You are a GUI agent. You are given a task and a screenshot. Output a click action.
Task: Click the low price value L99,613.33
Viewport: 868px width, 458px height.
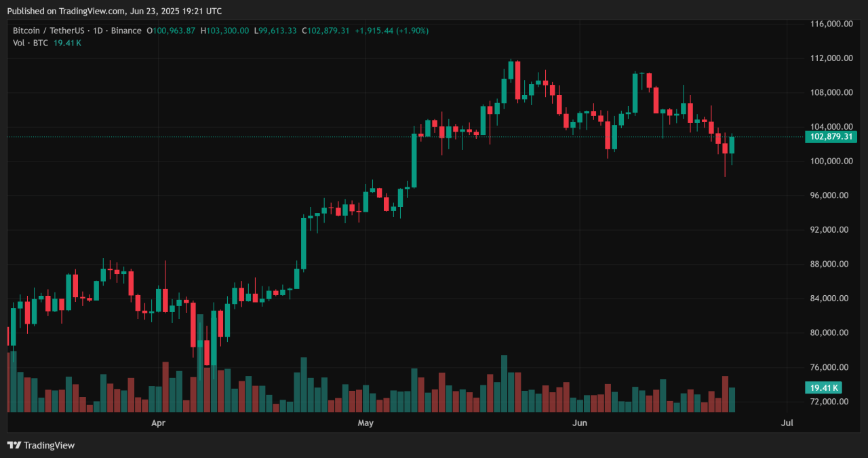(x=276, y=31)
